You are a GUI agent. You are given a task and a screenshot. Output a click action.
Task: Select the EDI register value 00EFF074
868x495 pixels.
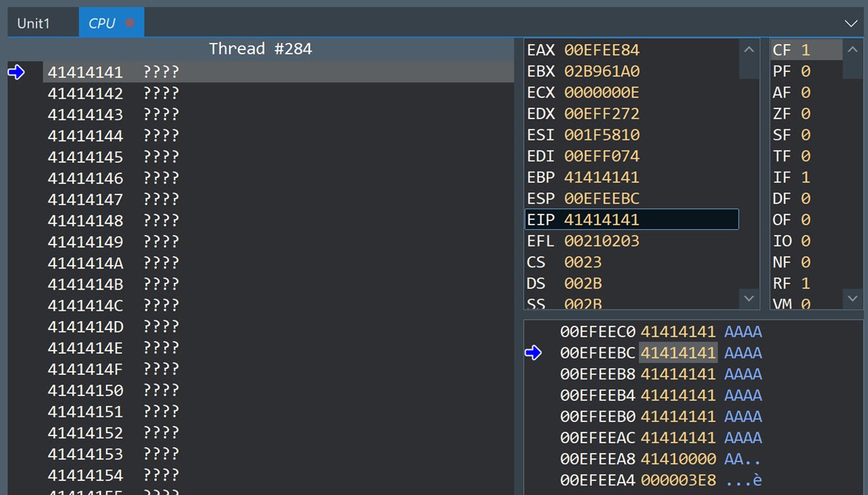(601, 156)
